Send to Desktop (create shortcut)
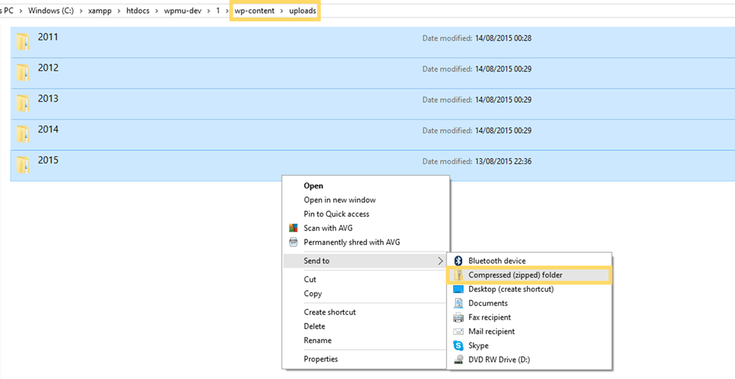 click(x=511, y=289)
